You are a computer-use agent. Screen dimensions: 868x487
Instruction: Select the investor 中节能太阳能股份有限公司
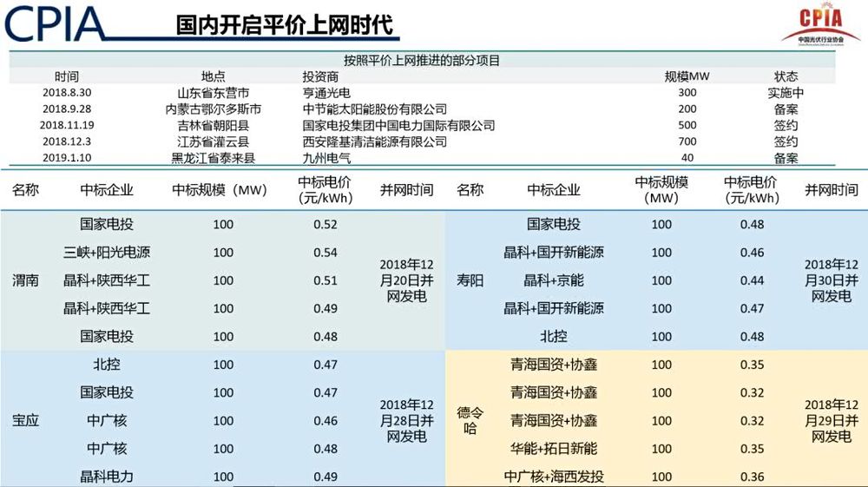click(374, 109)
